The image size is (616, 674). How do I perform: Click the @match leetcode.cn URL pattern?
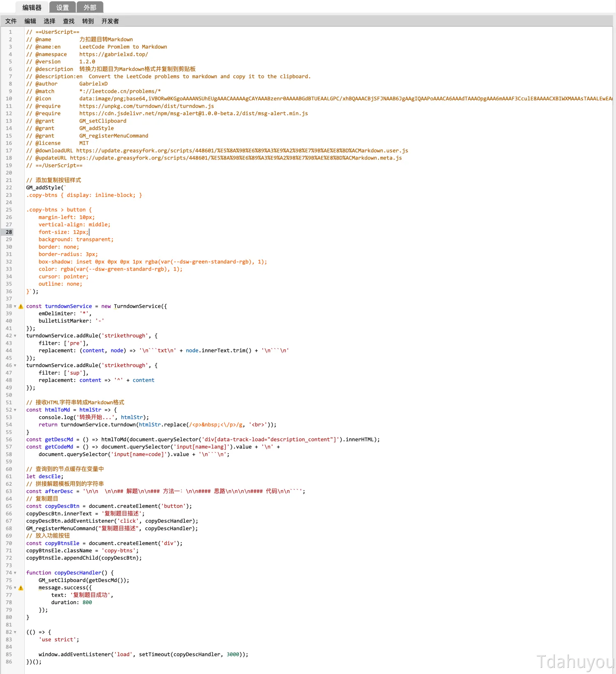(120, 91)
